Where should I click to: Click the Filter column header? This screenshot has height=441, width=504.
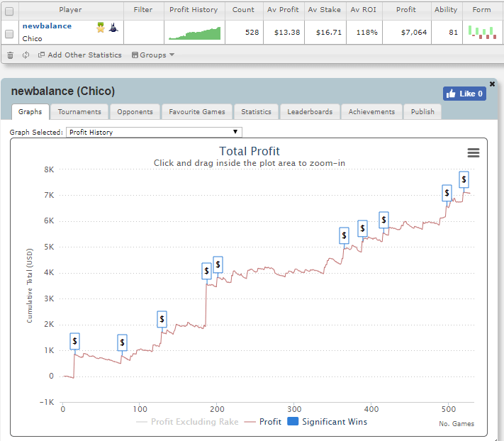pyautogui.click(x=143, y=10)
